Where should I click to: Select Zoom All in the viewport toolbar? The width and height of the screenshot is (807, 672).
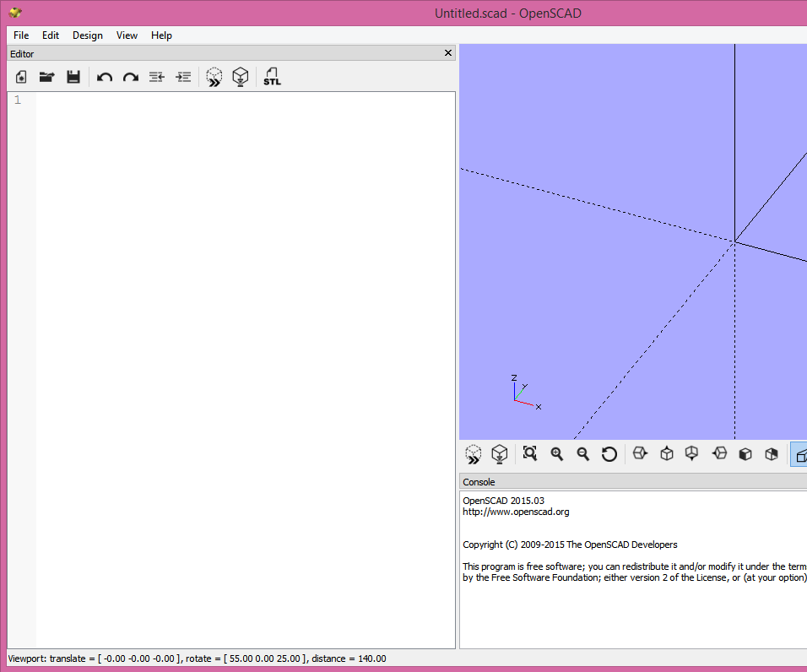[529, 453]
